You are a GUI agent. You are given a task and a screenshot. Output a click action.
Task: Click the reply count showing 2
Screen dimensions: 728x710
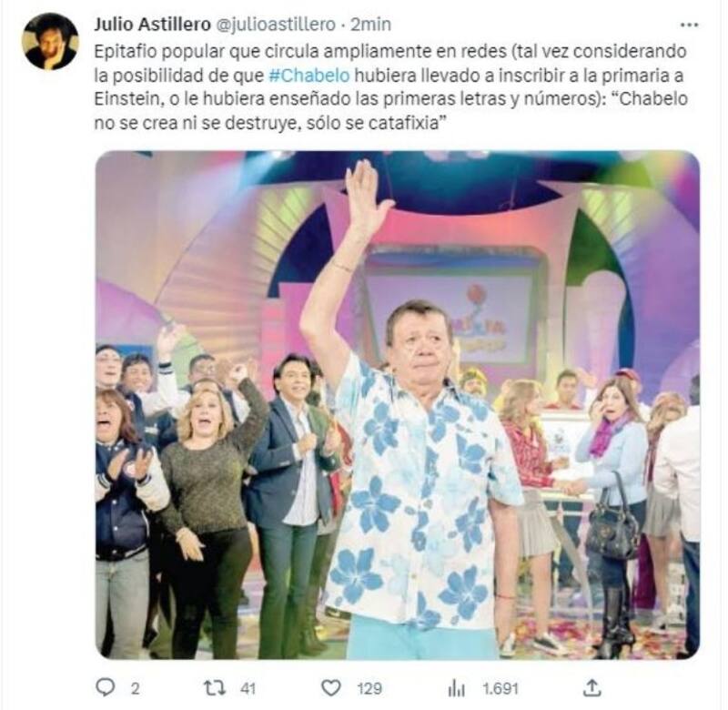point(135,688)
